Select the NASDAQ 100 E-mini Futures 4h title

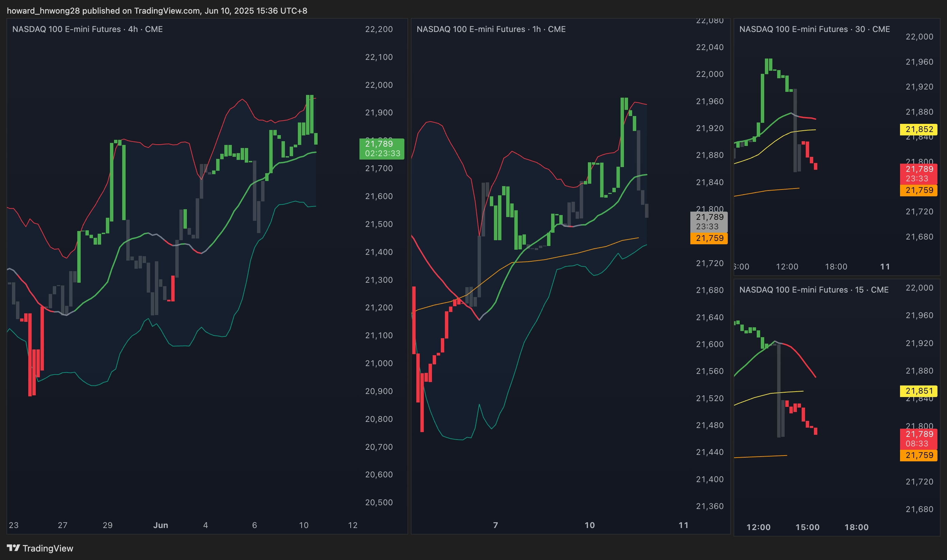tap(87, 29)
